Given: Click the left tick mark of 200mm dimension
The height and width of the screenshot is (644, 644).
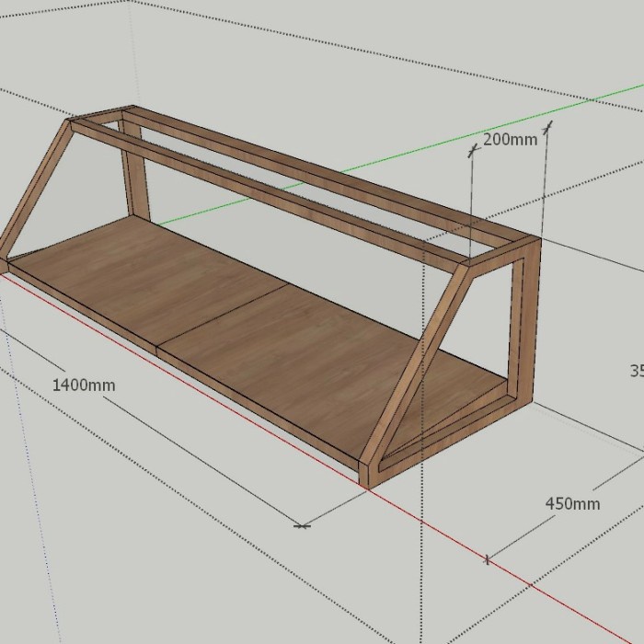Looking at the screenshot, I should [472, 153].
